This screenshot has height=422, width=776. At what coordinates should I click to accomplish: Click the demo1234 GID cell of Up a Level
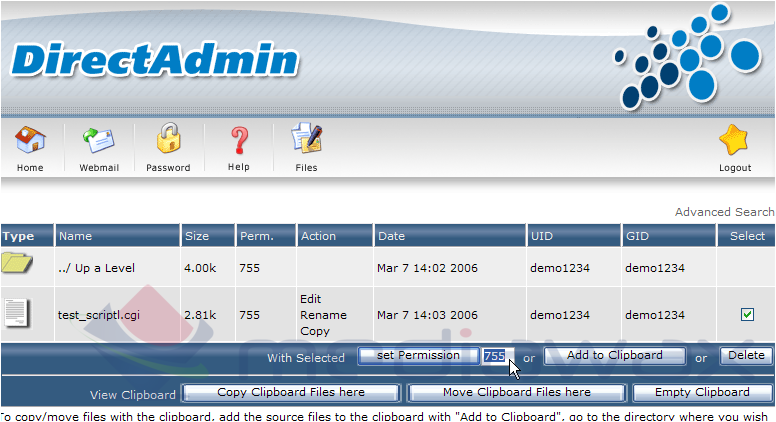coord(655,268)
